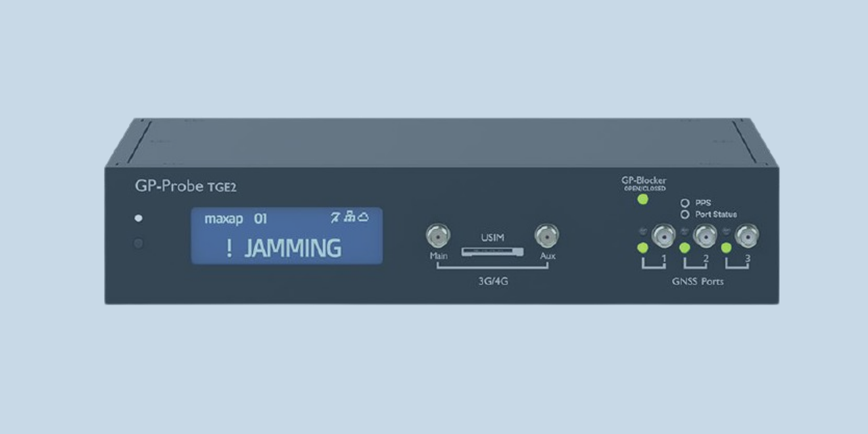868x434 pixels.
Task: Click the green GP-Blocker open/closed LED
Action: coord(642,199)
